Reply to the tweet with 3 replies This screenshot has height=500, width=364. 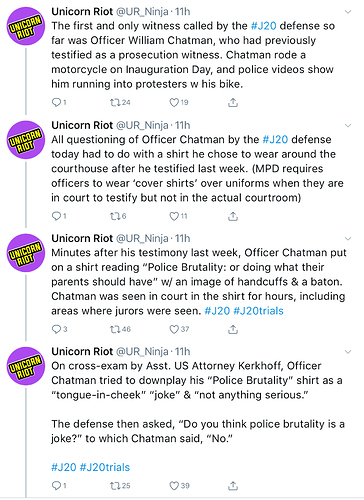pos(56,329)
